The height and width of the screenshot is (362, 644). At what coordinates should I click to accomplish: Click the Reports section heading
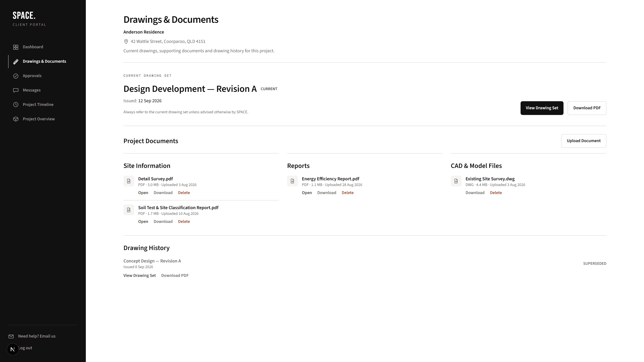298,166
